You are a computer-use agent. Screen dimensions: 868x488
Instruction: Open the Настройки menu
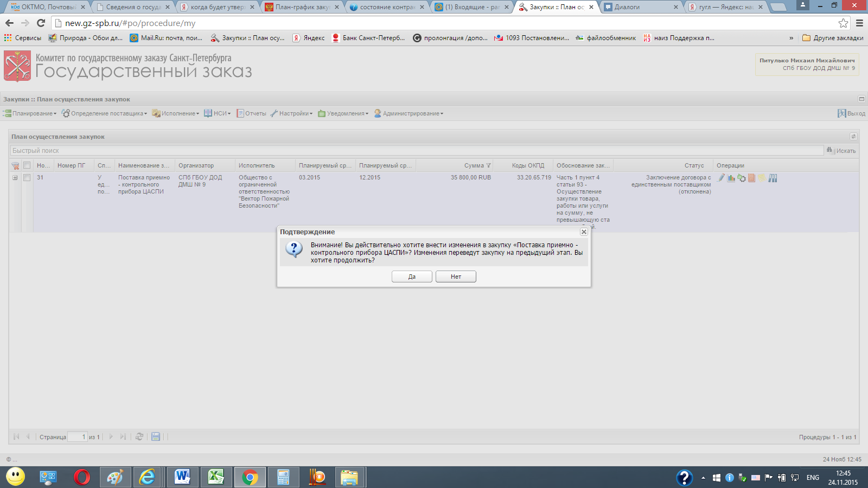point(292,113)
